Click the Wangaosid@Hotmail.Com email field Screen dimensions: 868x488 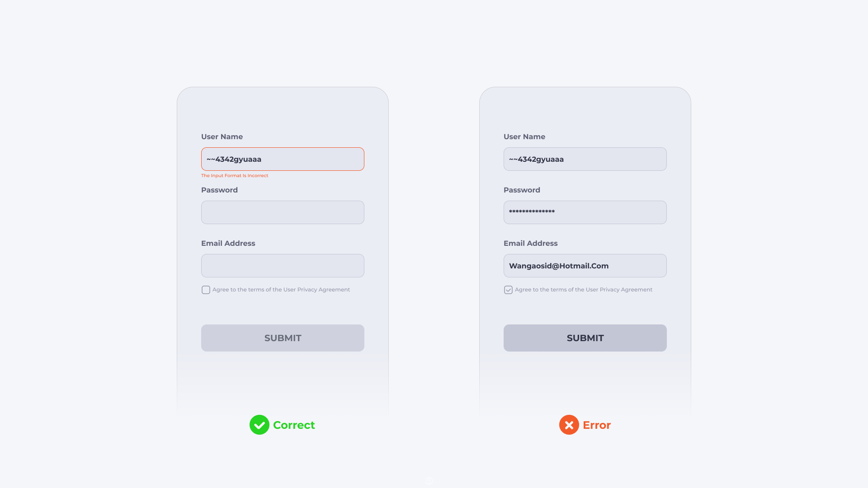pyautogui.click(x=585, y=266)
